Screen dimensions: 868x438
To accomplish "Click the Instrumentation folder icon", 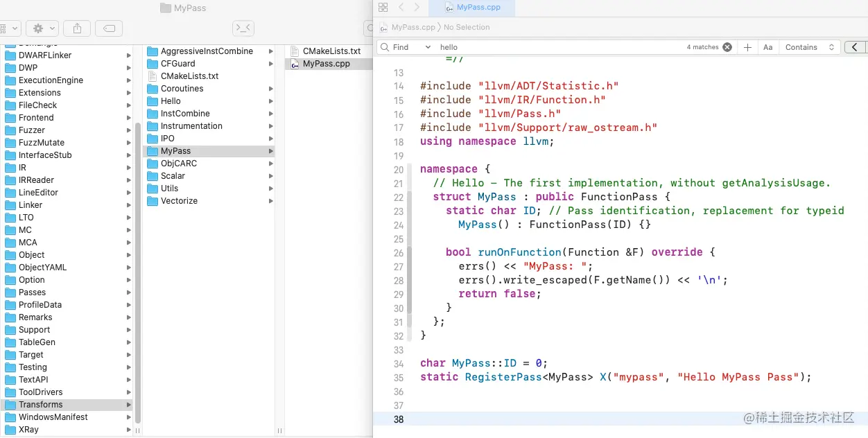I will click(153, 126).
